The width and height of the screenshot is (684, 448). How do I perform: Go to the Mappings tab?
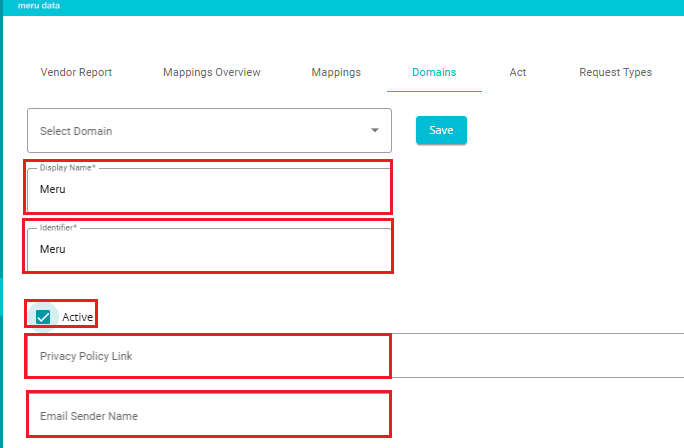[336, 72]
